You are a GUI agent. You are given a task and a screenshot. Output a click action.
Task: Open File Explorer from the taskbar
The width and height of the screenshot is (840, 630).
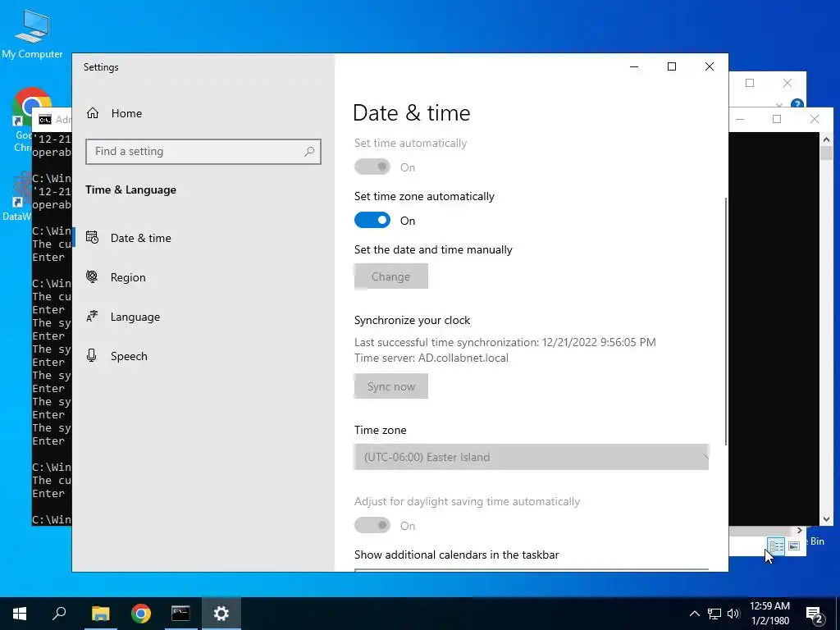100,614
